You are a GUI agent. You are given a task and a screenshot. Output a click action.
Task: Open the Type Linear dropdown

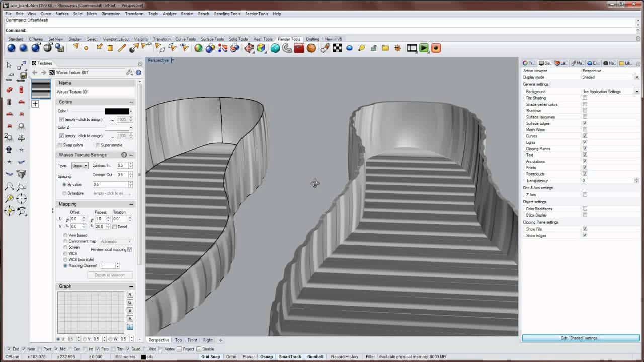(80, 165)
